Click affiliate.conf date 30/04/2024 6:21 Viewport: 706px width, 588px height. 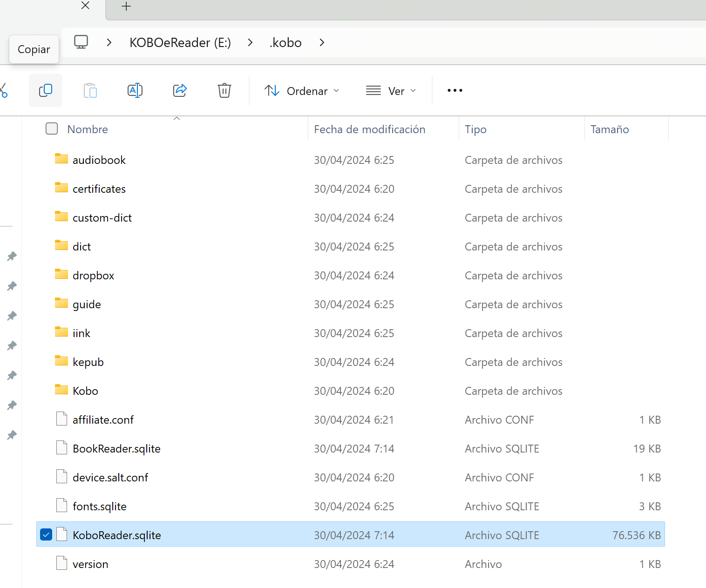coord(354,419)
